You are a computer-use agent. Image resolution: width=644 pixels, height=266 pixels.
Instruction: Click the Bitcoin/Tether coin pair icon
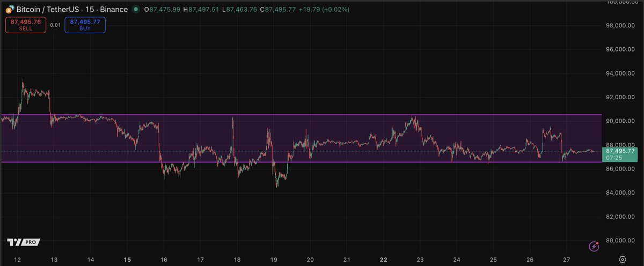pyautogui.click(x=10, y=9)
